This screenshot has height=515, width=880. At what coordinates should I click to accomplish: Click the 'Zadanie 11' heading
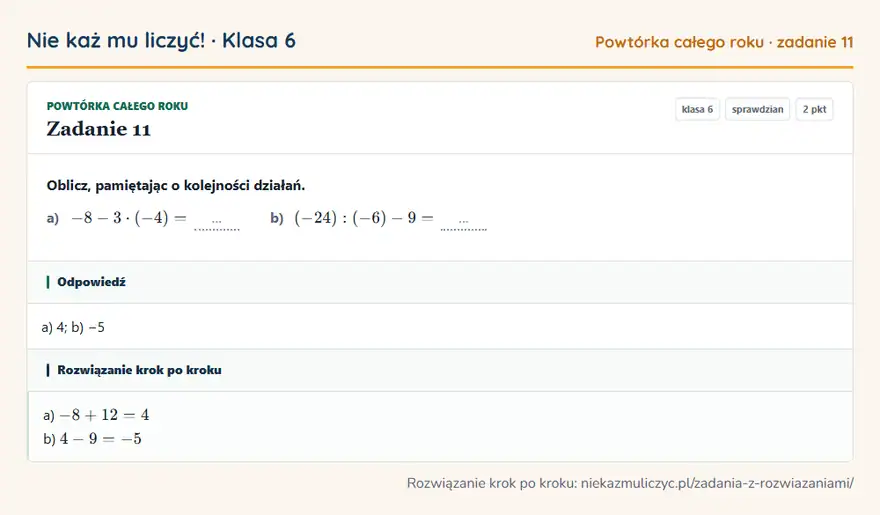coord(99,129)
